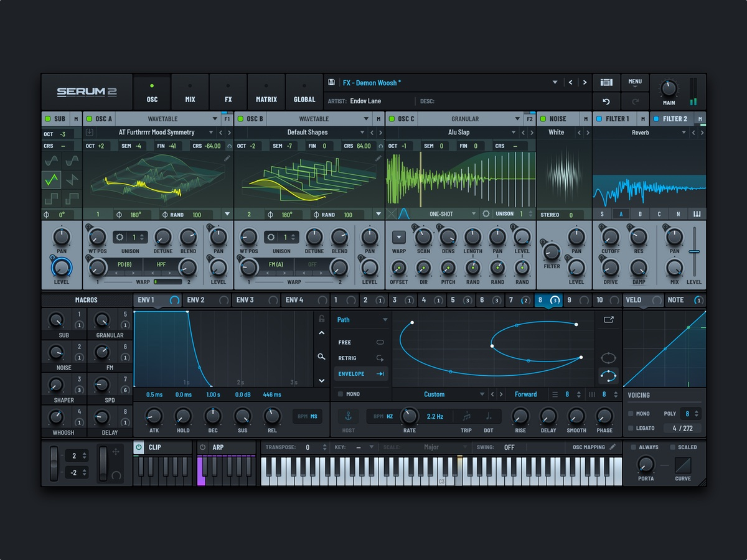Open the preset name dropdown arrow
The height and width of the screenshot is (560, 747).
coord(555,82)
